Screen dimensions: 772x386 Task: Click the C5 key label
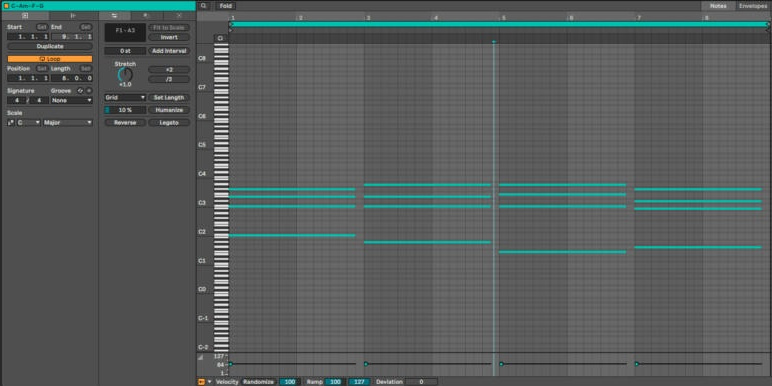click(x=202, y=145)
